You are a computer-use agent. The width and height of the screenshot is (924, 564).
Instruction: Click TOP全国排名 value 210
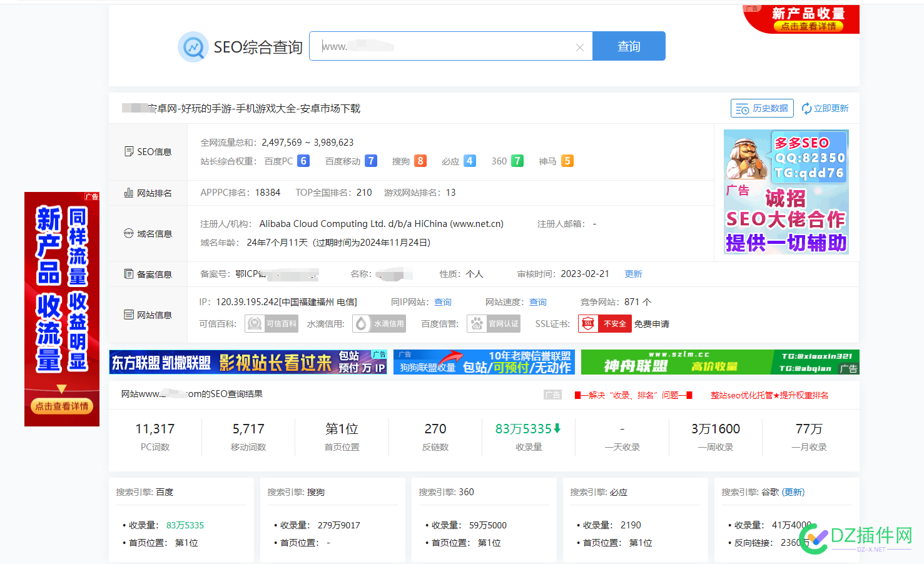pos(364,193)
